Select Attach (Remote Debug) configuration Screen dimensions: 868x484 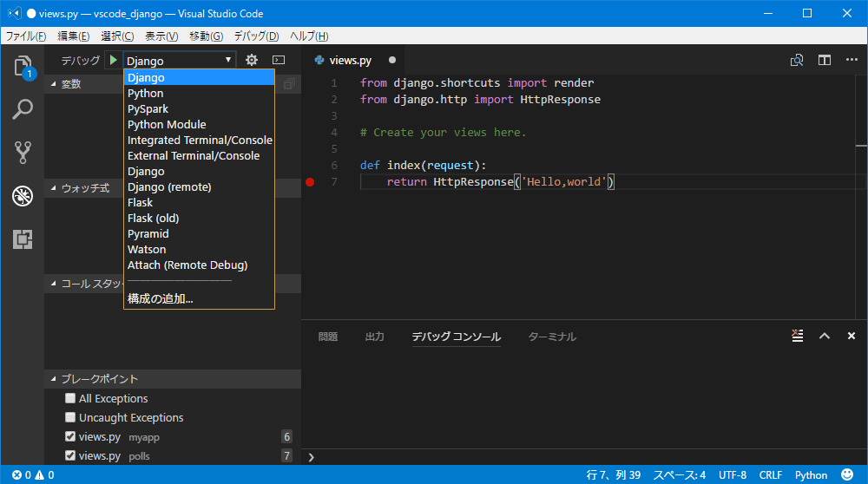pyautogui.click(x=200, y=265)
